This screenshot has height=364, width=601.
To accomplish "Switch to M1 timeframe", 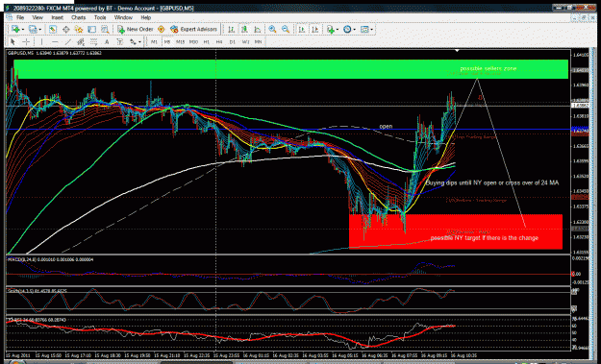I will [154, 41].
